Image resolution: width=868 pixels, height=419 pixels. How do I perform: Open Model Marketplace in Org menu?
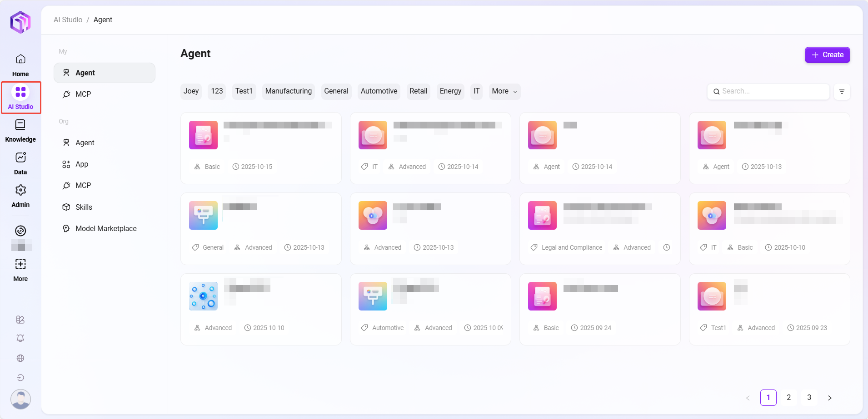click(x=105, y=229)
